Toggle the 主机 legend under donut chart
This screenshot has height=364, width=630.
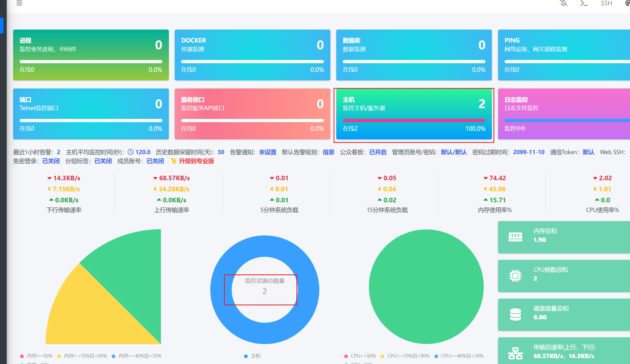click(x=253, y=356)
